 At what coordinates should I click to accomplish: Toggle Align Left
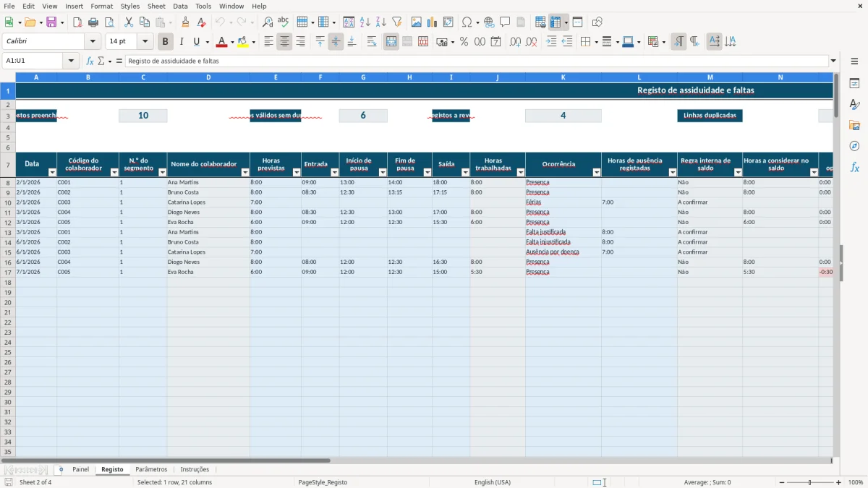(x=268, y=42)
